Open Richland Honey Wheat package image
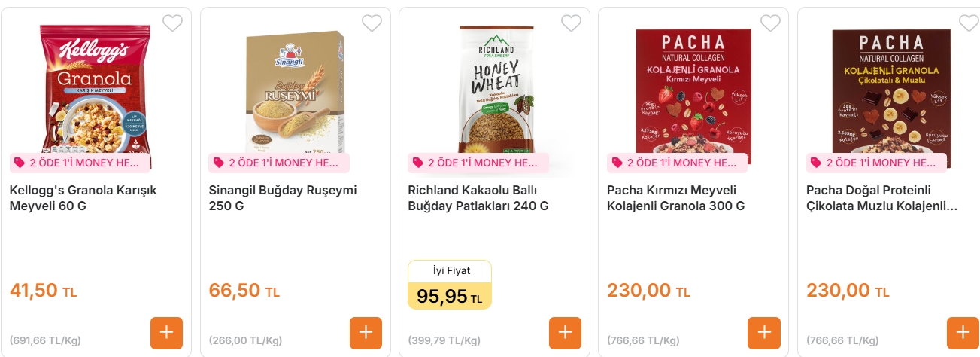The width and height of the screenshot is (980, 357). pyautogui.click(x=494, y=90)
